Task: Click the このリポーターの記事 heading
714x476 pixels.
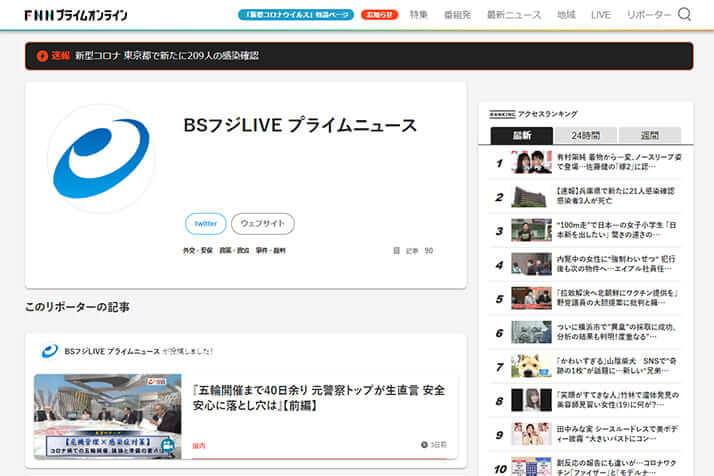Action: pyautogui.click(x=77, y=307)
